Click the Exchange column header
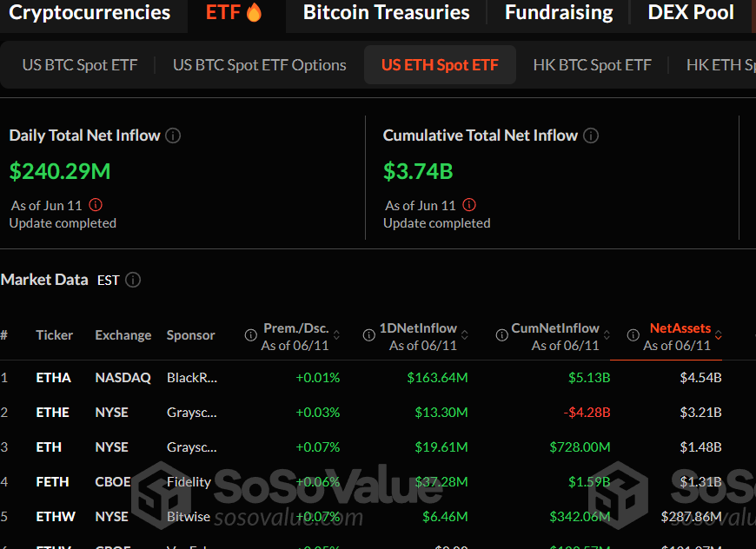756x549 pixels. click(x=123, y=335)
